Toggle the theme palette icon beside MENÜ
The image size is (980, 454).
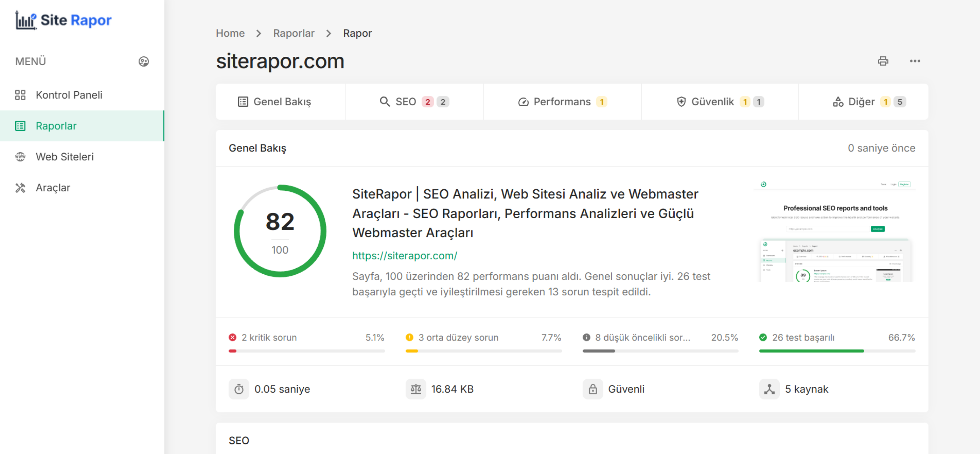pyautogui.click(x=144, y=61)
